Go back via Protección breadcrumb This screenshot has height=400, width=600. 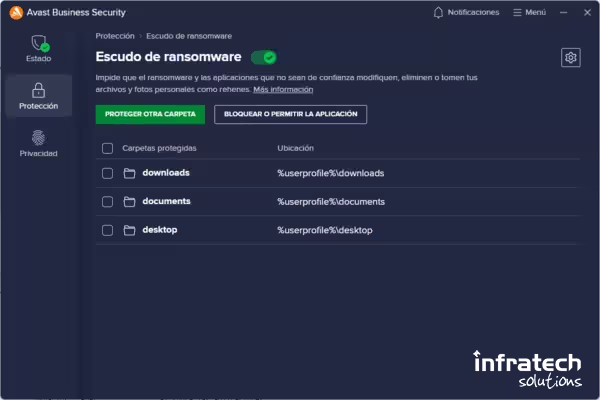(115, 36)
